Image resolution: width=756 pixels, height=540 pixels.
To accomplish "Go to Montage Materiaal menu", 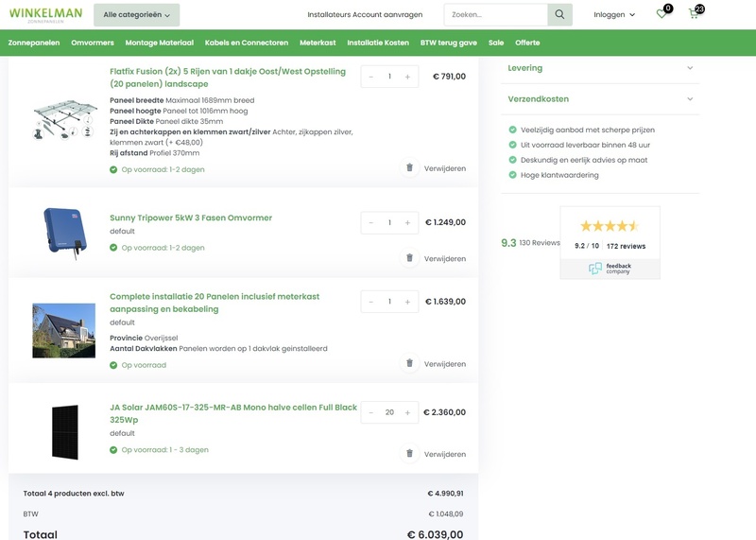I will tap(159, 43).
